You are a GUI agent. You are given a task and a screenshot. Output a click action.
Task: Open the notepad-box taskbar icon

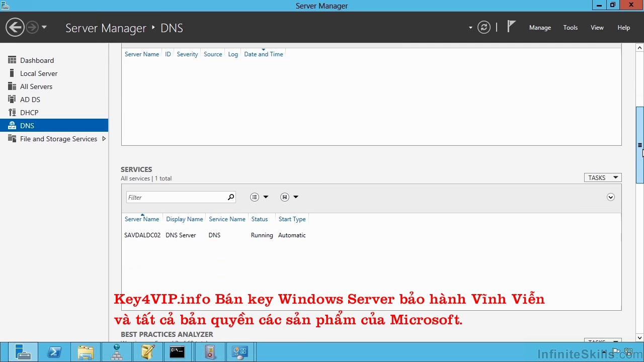click(148, 352)
